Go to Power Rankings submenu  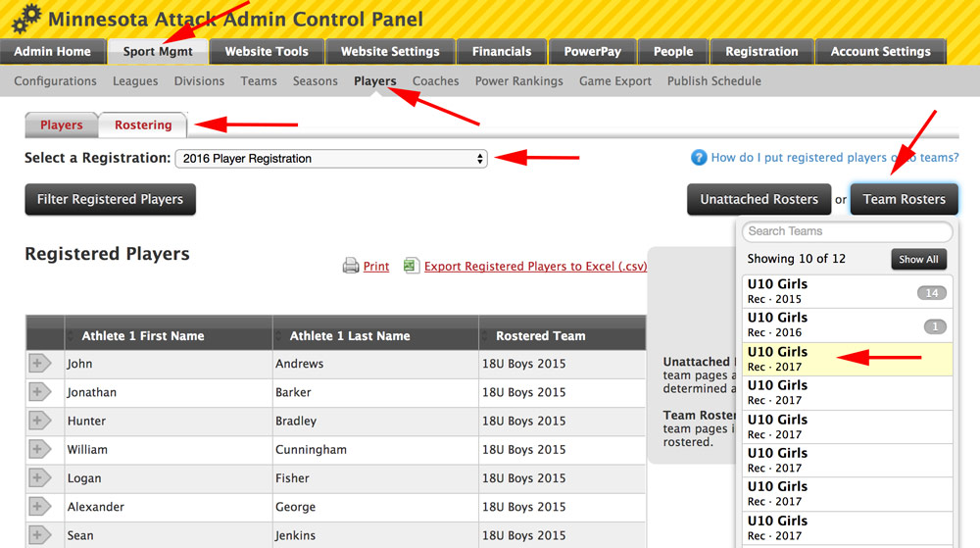[518, 81]
